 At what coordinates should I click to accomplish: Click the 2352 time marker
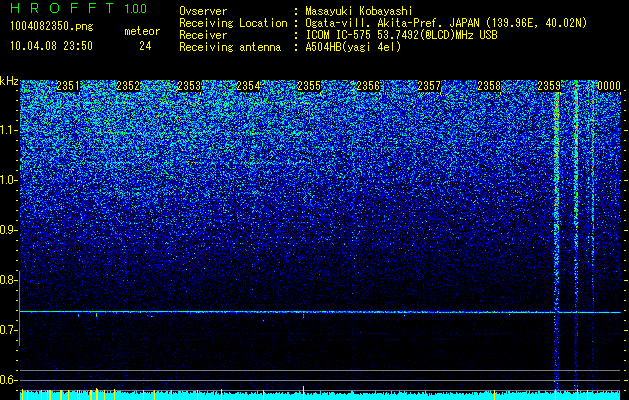(x=128, y=86)
